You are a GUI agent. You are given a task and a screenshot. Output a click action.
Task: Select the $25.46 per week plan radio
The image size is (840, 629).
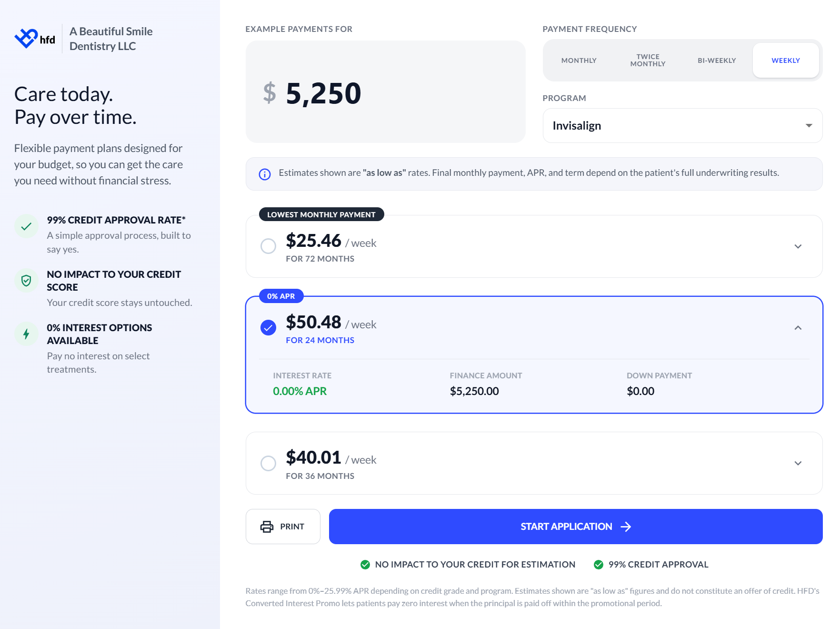(268, 246)
